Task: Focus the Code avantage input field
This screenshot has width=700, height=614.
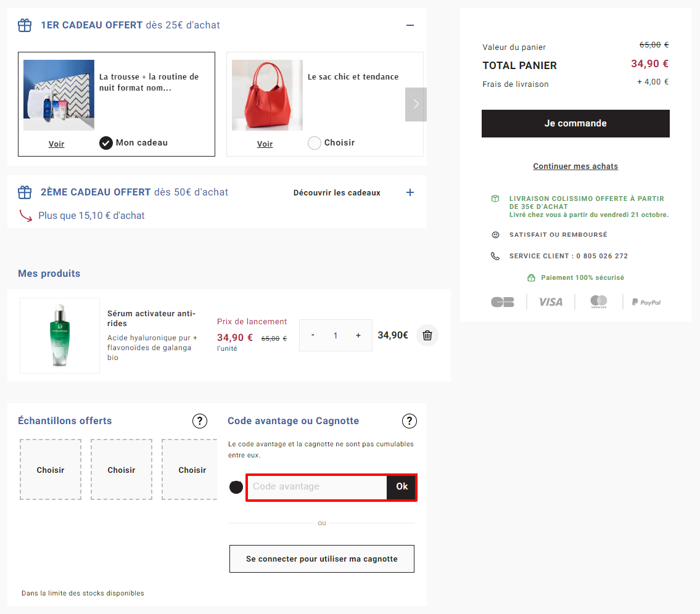Action: point(316,487)
